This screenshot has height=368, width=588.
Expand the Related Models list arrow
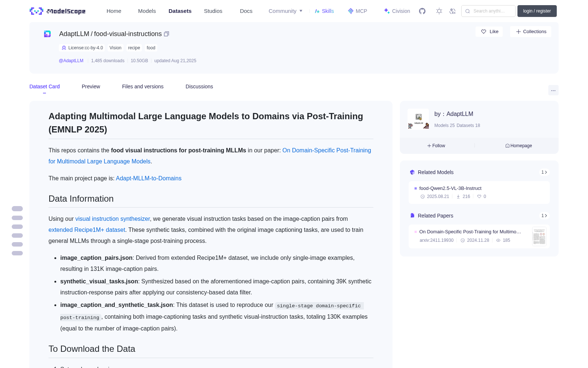tap(544, 172)
